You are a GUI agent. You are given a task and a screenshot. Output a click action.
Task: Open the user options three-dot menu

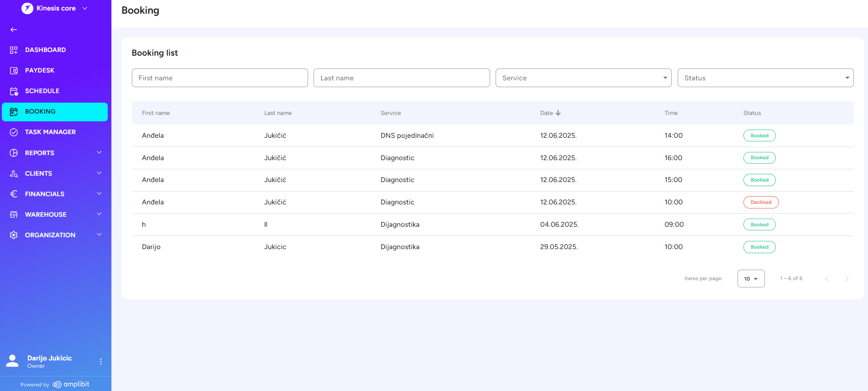(x=101, y=361)
